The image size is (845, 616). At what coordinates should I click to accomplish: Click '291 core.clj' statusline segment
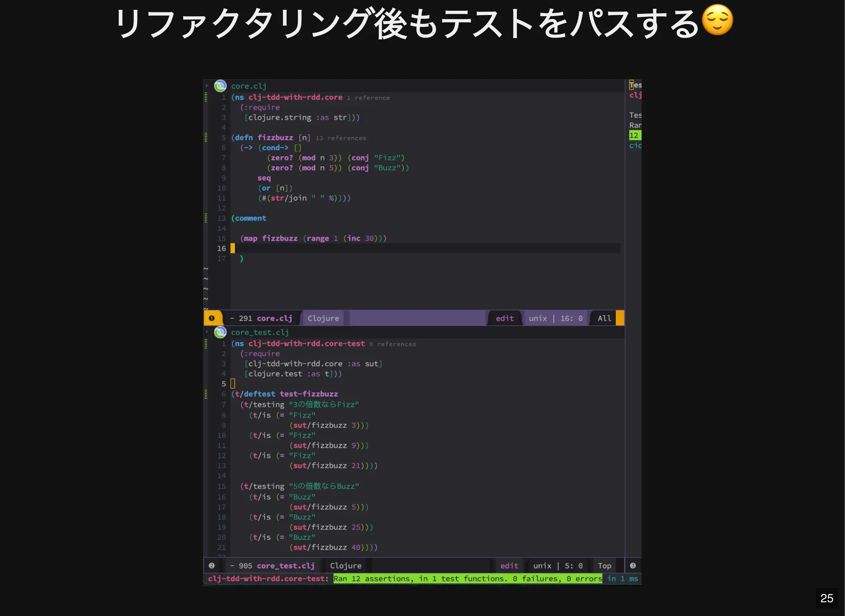point(265,318)
